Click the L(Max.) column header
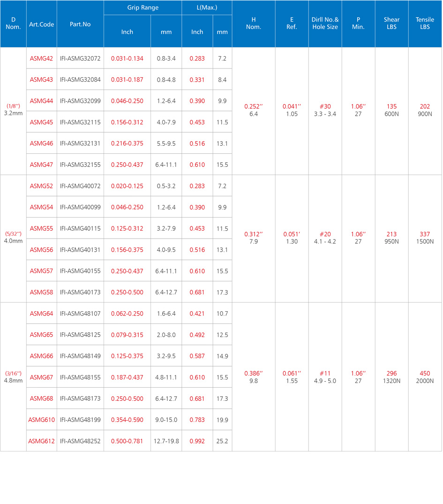Image resolution: width=443 pixels, height=504 pixels. (x=206, y=8)
